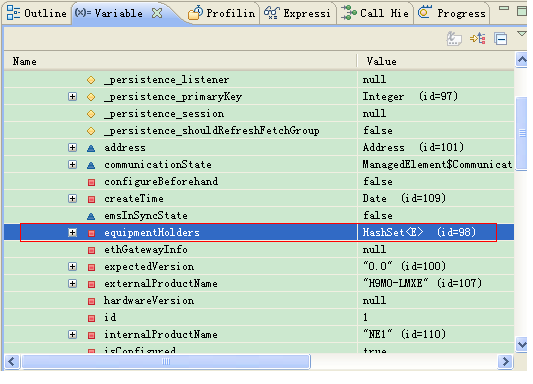The image size is (533, 384).
Task: Click the id field red square icon
Action: pyautogui.click(x=91, y=318)
